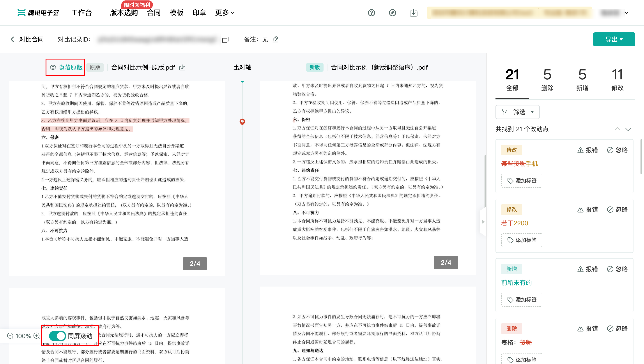Open the 筛选 filter dropdown
The image size is (644, 364).
517,112
